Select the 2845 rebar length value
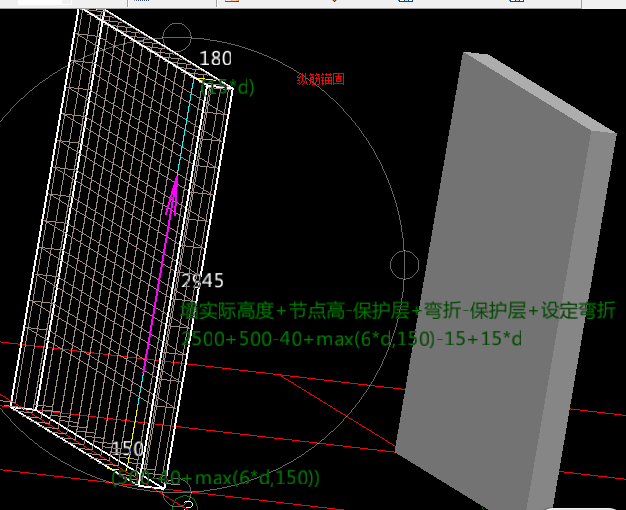Screen dimensions: 626x510 202,281
